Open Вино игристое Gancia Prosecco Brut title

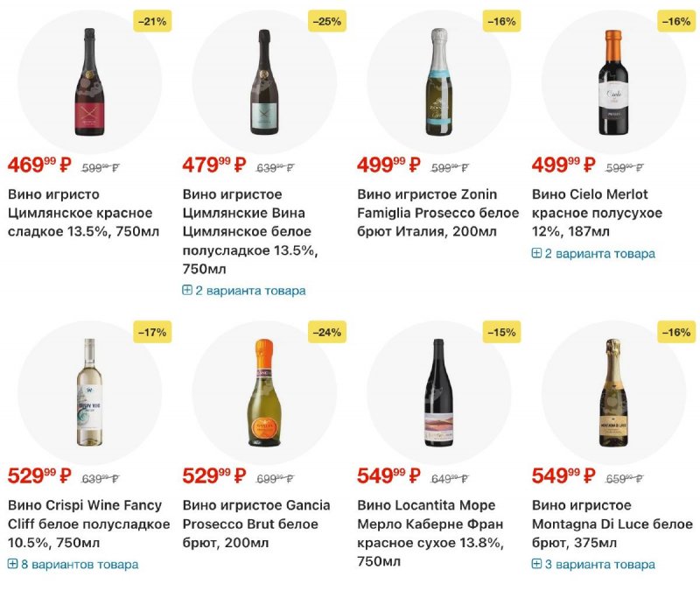[x=256, y=524]
